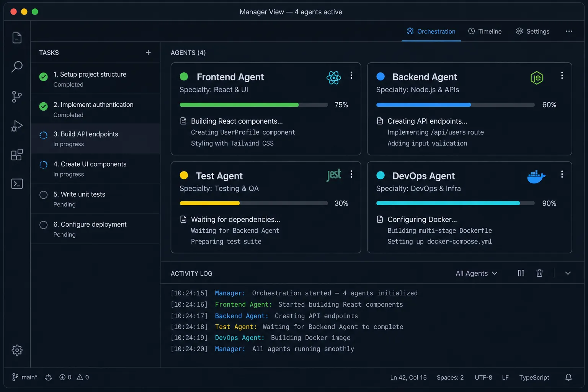Open Run and Debug icon in sidebar
Viewport: 588px width, 392px height.
[17, 126]
